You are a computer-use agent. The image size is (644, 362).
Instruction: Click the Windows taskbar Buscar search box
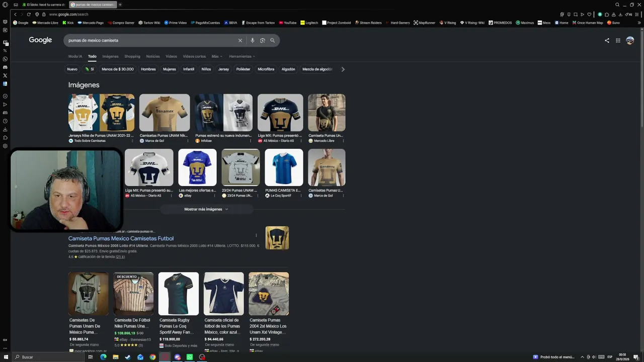coord(48,357)
